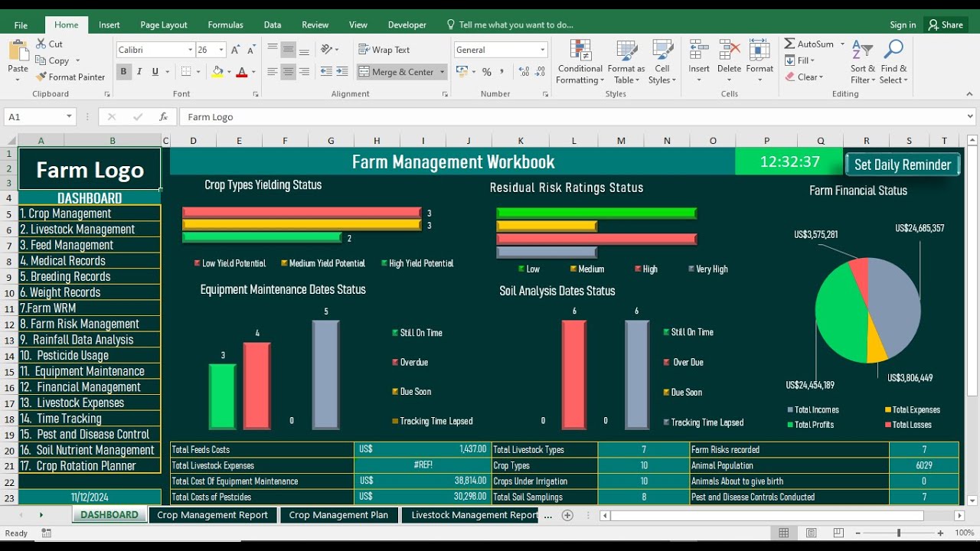Viewport: 980px width, 551px height.
Task: Click the Delete cells icon
Action: click(x=729, y=51)
